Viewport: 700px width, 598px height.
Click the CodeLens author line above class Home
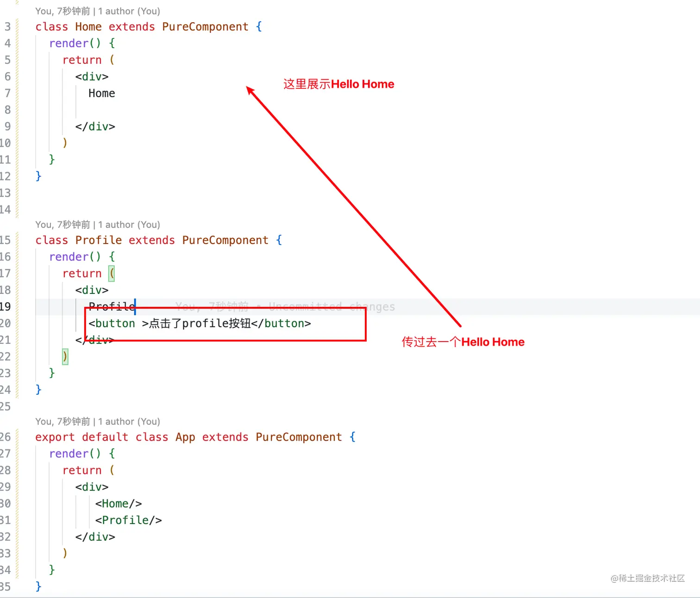(98, 11)
